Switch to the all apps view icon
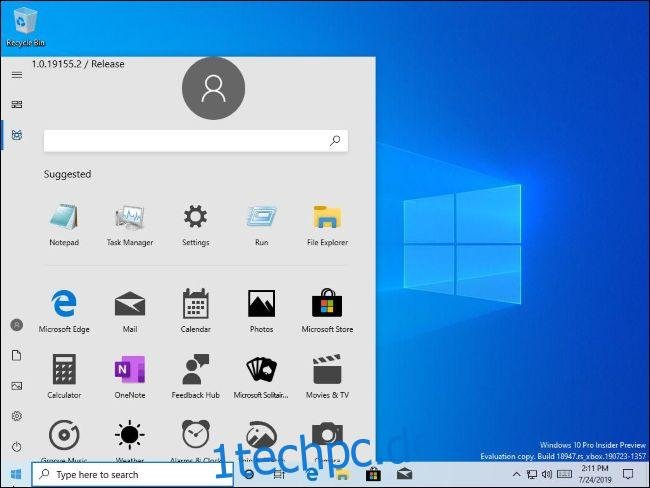 click(17, 135)
